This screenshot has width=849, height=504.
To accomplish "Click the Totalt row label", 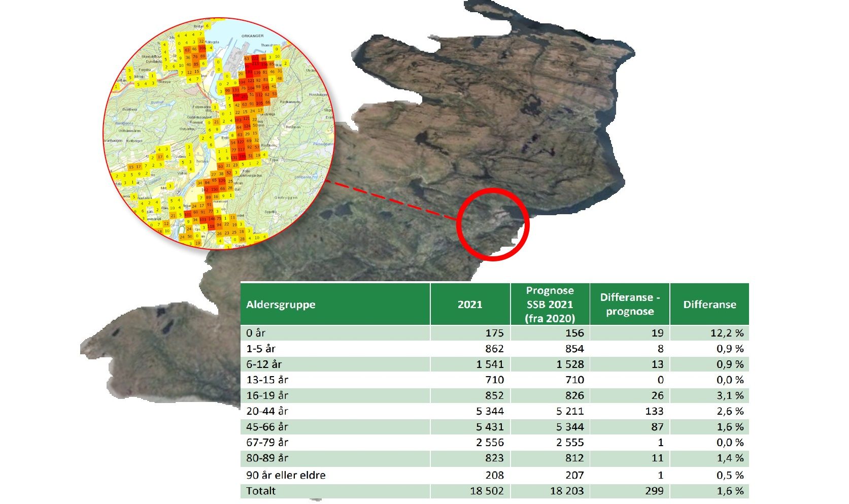I will click(x=261, y=491).
